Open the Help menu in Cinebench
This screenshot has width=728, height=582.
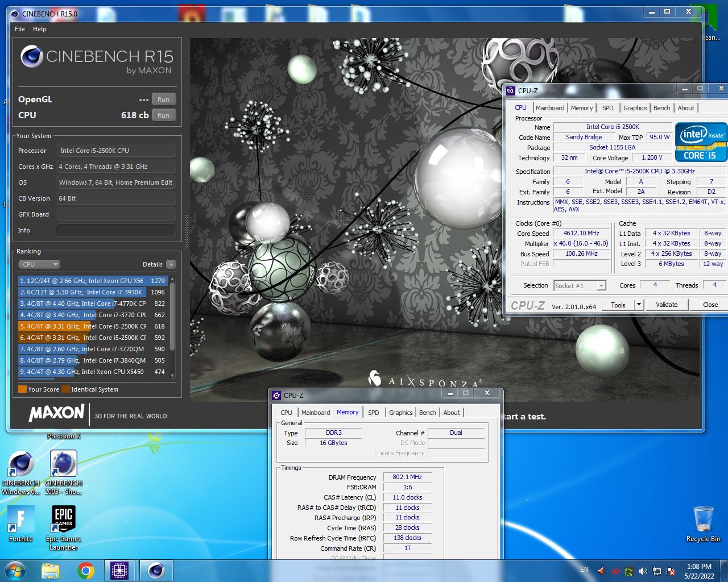40,29
